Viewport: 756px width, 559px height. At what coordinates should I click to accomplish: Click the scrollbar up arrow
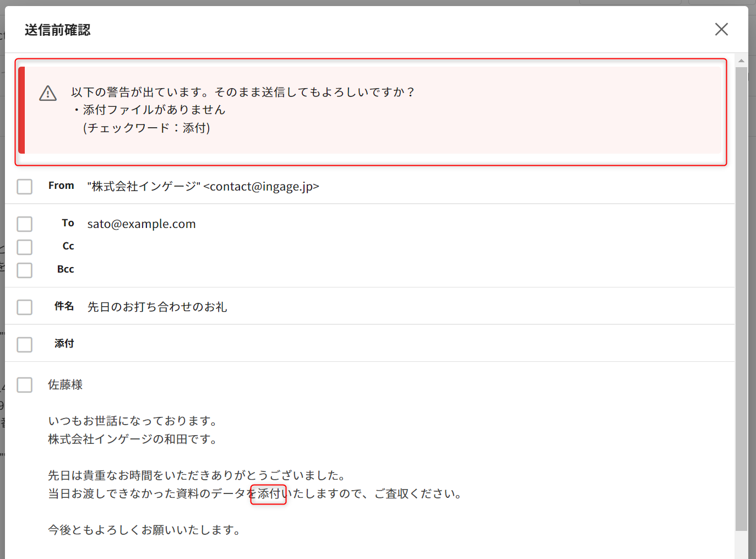point(741,61)
